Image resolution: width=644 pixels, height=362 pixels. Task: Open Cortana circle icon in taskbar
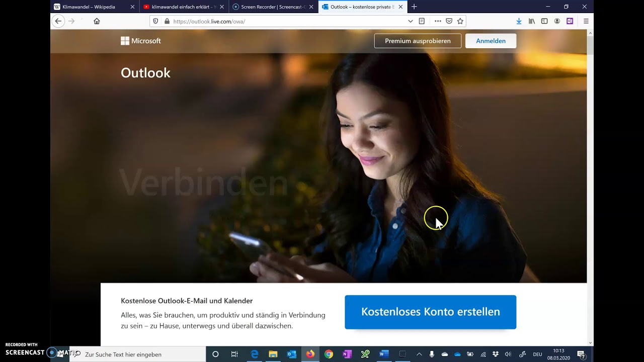click(x=215, y=354)
